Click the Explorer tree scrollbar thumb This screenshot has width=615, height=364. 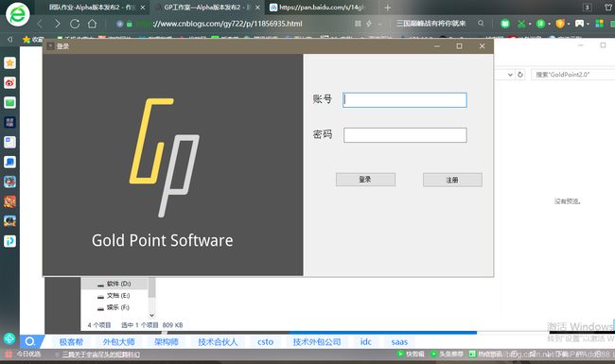point(151,287)
